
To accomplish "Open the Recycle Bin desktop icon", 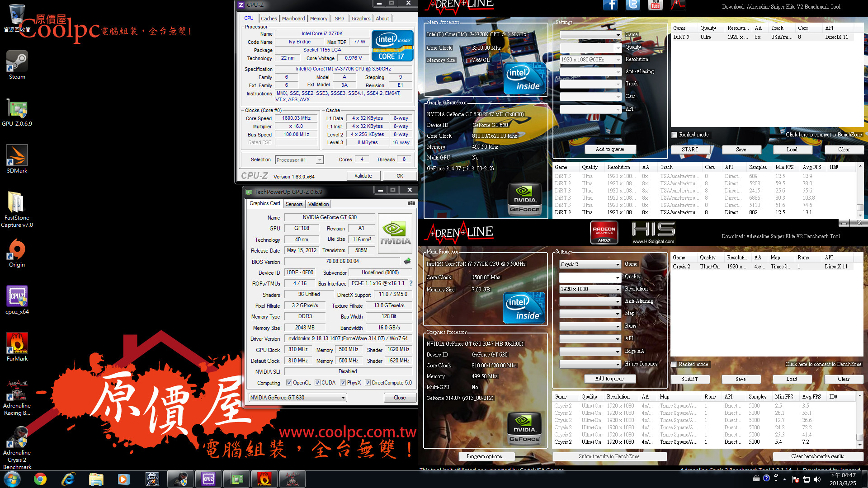I will (17, 19).
